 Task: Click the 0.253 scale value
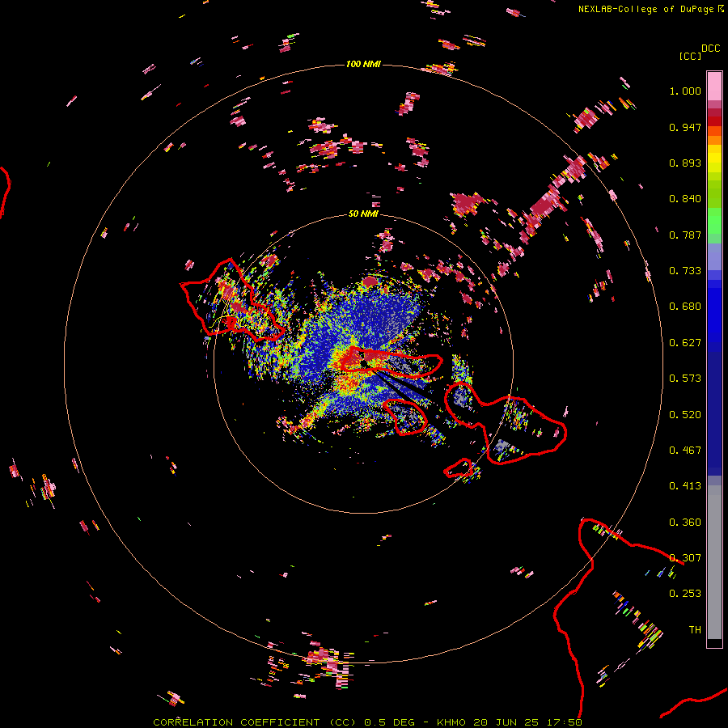coord(685,594)
